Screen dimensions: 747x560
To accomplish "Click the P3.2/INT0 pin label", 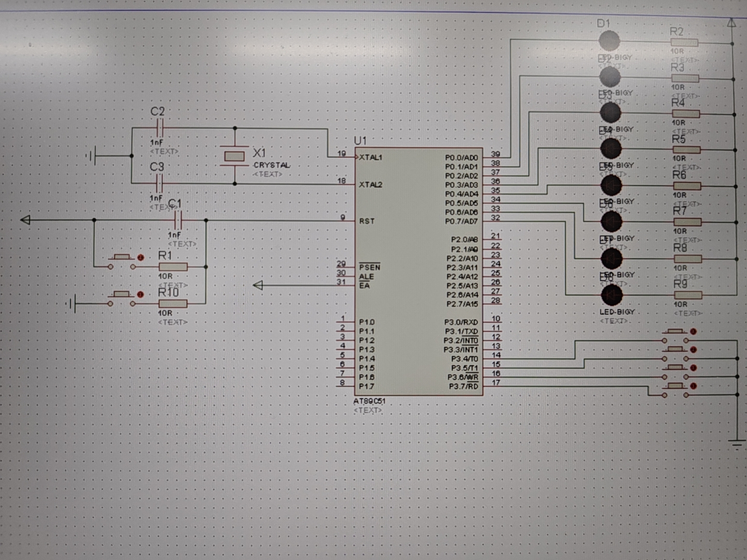I will [x=461, y=341].
